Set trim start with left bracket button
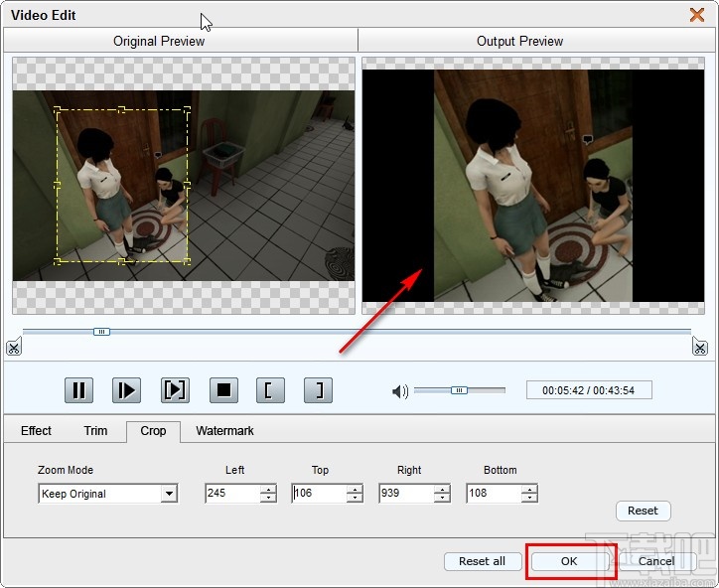 [x=268, y=390]
